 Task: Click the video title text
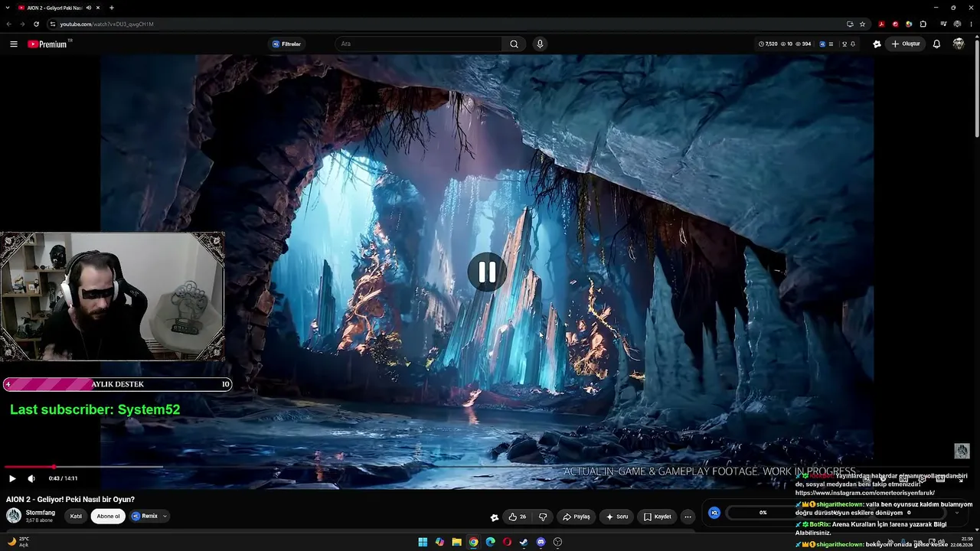(70, 500)
